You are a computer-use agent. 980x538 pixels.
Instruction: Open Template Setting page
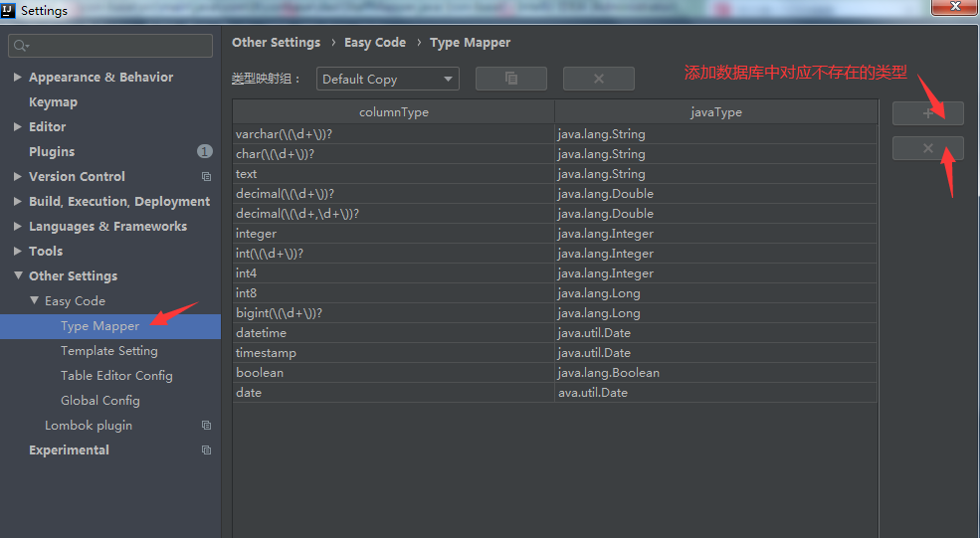109,351
